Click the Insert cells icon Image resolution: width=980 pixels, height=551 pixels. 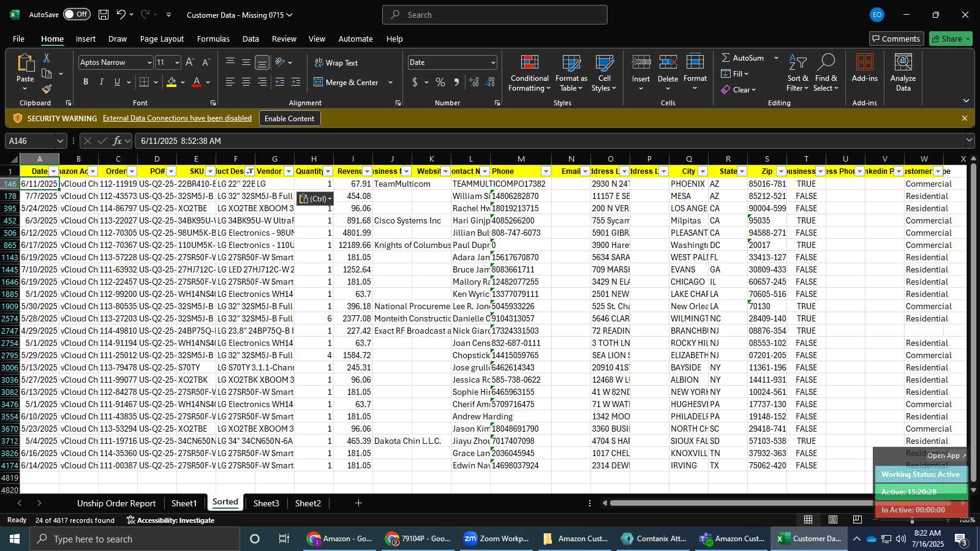(641, 62)
